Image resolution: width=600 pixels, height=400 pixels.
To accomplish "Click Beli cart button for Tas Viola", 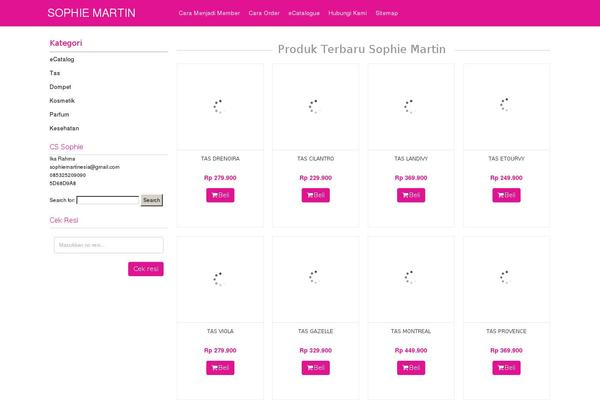I will (x=220, y=368).
